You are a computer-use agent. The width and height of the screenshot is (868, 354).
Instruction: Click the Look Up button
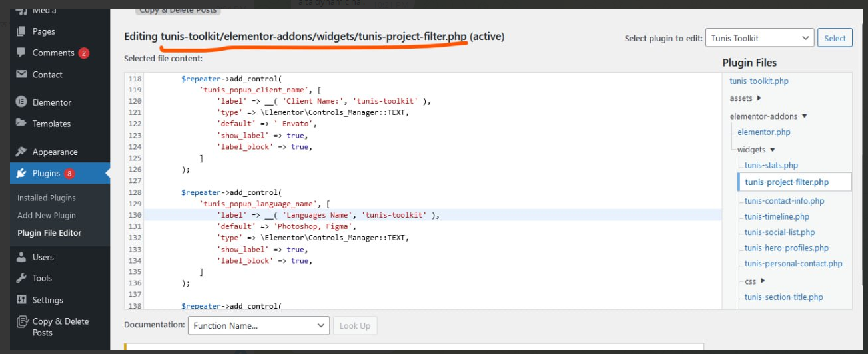pos(354,325)
